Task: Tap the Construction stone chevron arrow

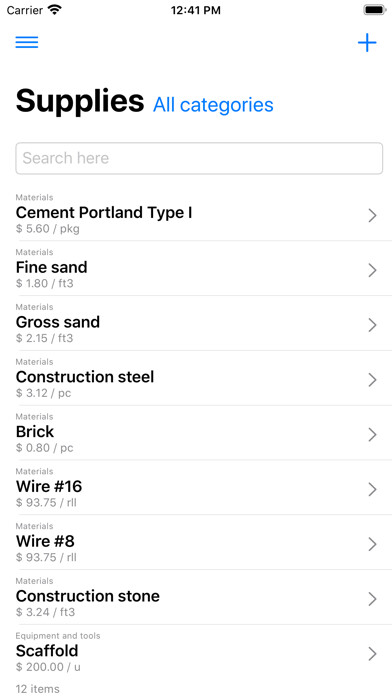Action: pos(372,599)
